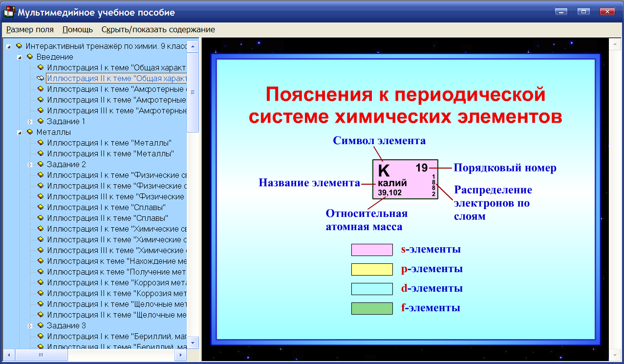This screenshot has width=624, height=364.
Task: Click the book icon for "Иллюстрация I к теме Сплавы"
Action: pos(40,207)
